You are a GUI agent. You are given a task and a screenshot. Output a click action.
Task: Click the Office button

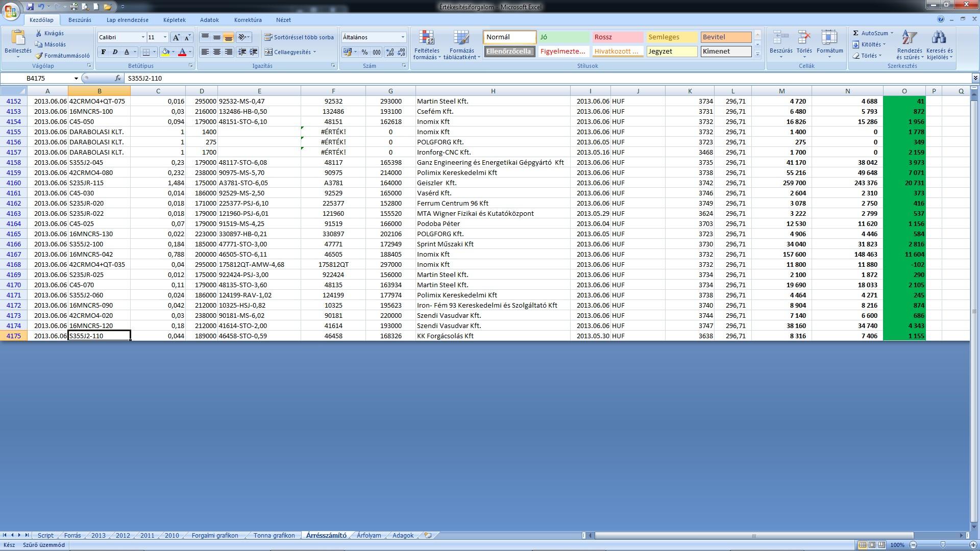click(x=11, y=11)
